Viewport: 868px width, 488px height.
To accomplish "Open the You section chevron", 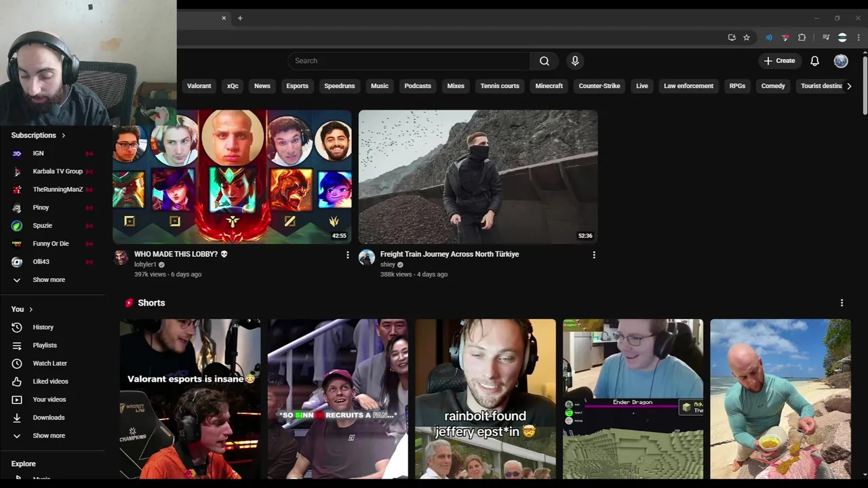I will pos(31,310).
